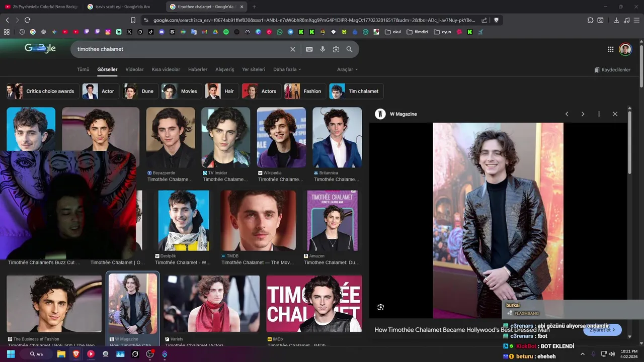Open the oyun bookmarks folder
Screen dimensions: 644x362
[x=442, y=32]
